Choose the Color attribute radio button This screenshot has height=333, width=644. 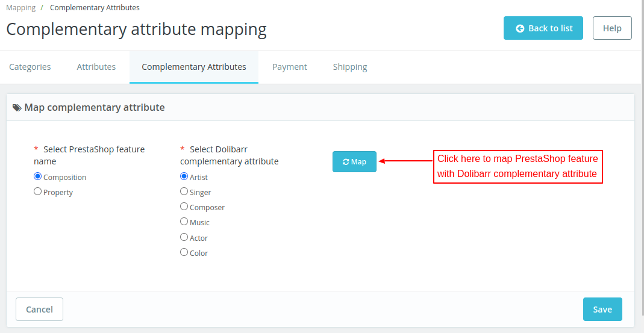click(x=184, y=252)
